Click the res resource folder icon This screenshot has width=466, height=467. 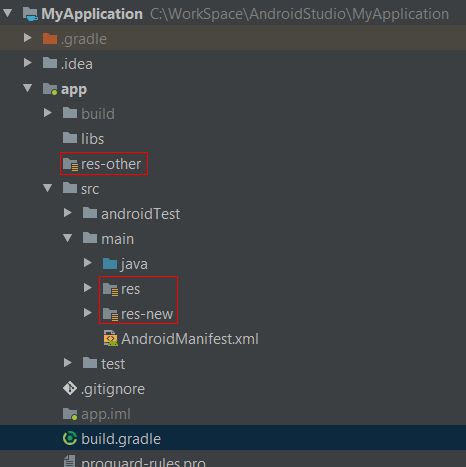click(110, 289)
